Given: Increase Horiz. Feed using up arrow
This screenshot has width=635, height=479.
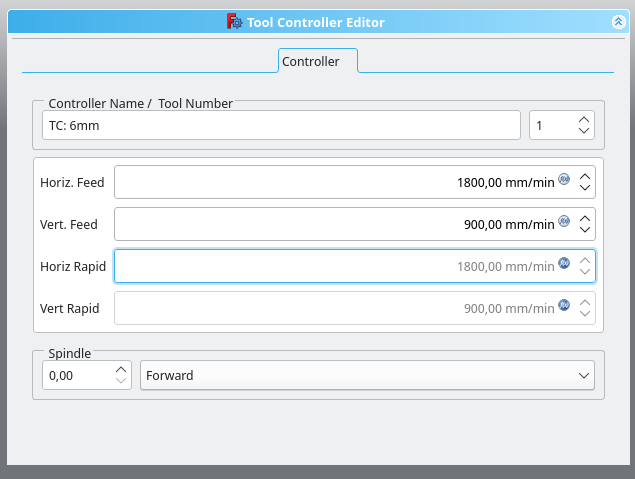Looking at the screenshot, I should 586,176.
